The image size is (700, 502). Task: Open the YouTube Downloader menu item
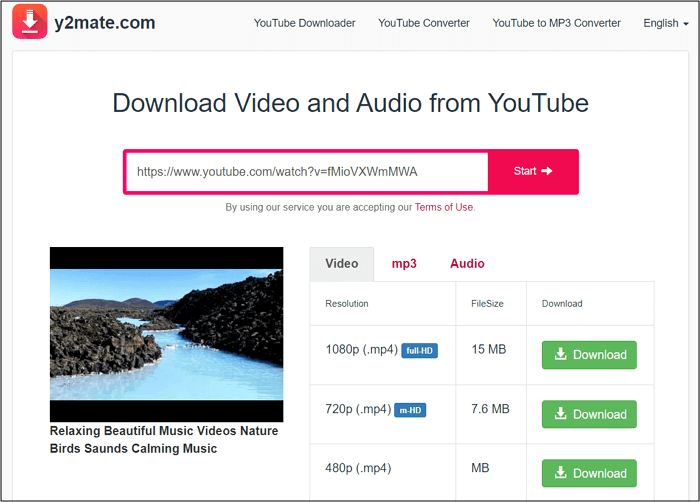click(x=304, y=23)
